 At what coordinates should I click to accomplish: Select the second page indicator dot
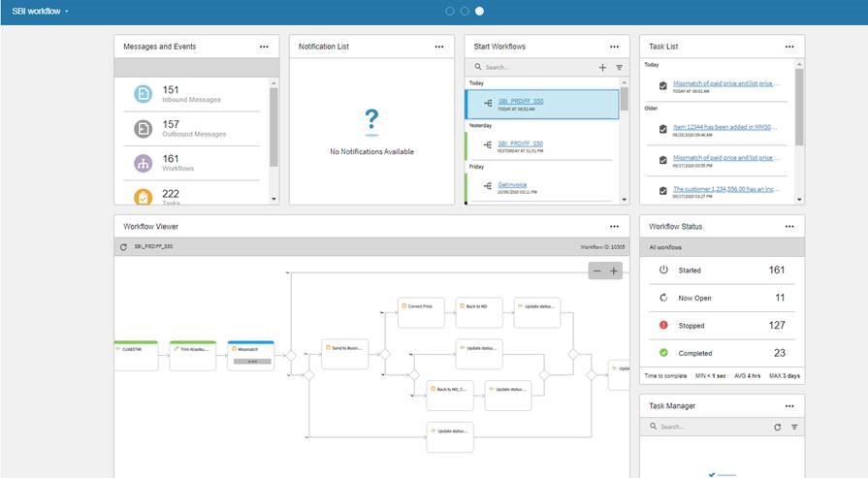click(465, 11)
